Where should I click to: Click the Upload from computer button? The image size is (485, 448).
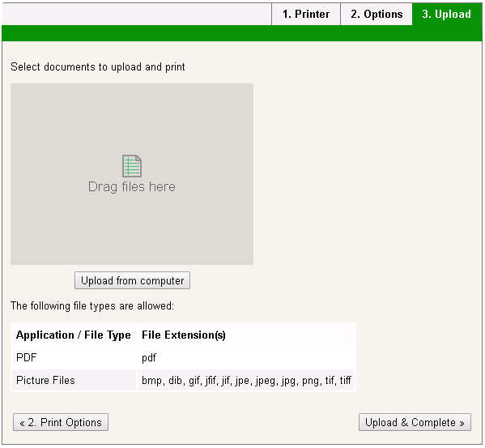click(133, 280)
